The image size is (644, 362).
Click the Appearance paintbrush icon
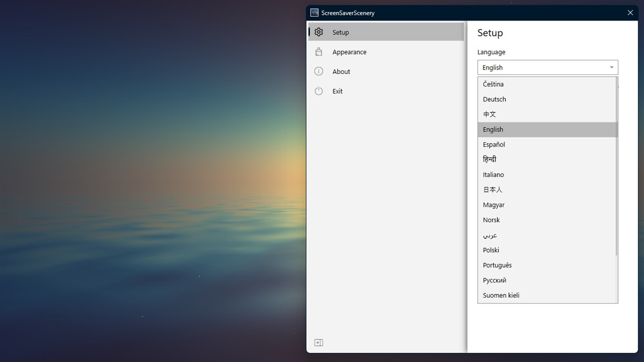coord(319,52)
